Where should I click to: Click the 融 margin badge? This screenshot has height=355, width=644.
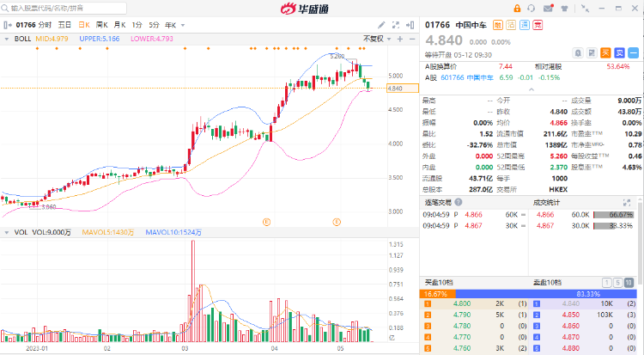coord(498,25)
